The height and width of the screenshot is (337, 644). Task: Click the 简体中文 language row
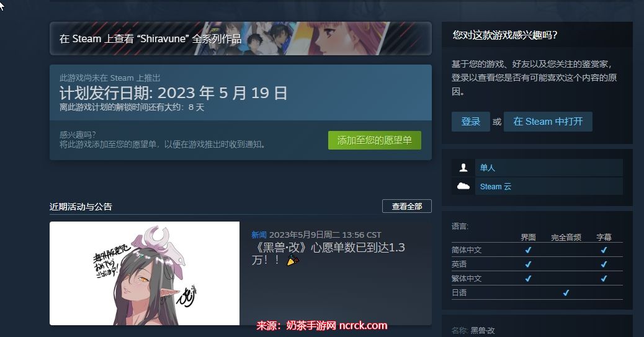[537, 250]
